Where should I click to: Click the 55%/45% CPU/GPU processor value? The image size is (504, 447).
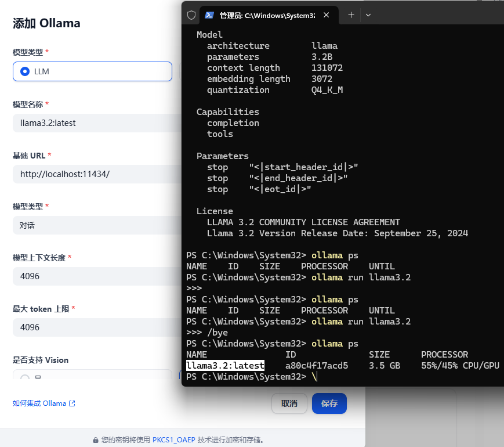click(x=461, y=366)
